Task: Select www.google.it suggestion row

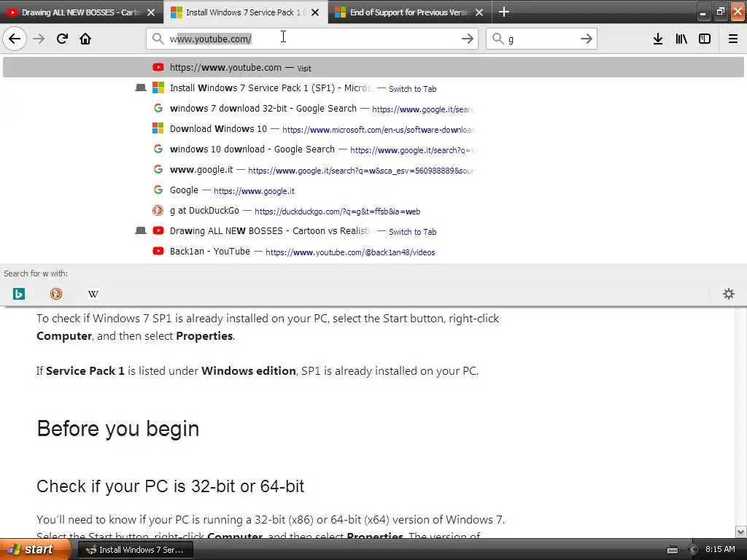Action: [x=373, y=170]
